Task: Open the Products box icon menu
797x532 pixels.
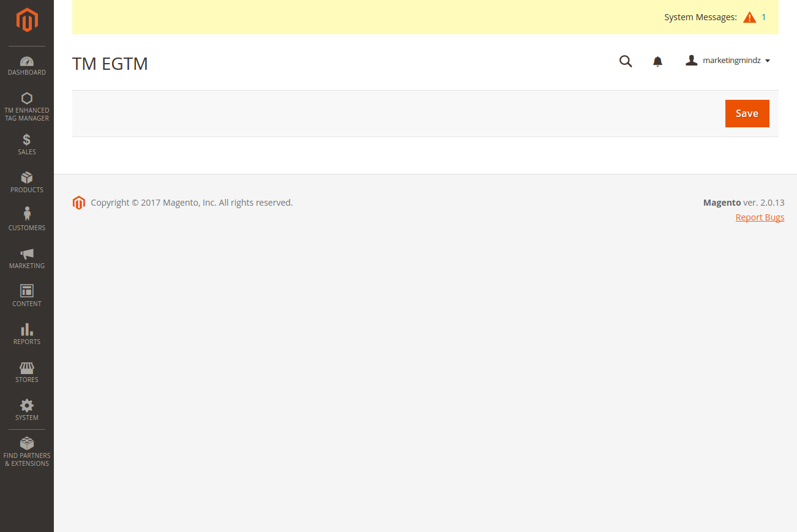Action: pyautogui.click(x=27, y=178)
